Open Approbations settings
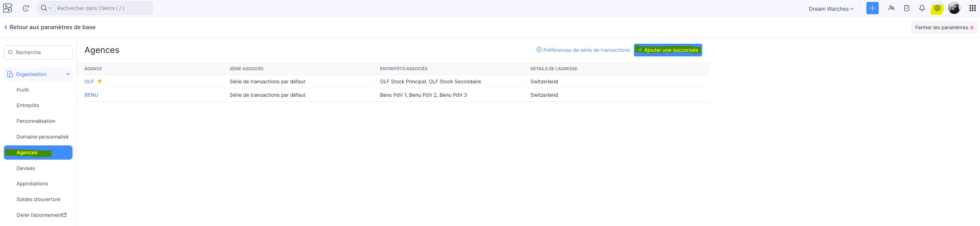 (x=32, y=183)
